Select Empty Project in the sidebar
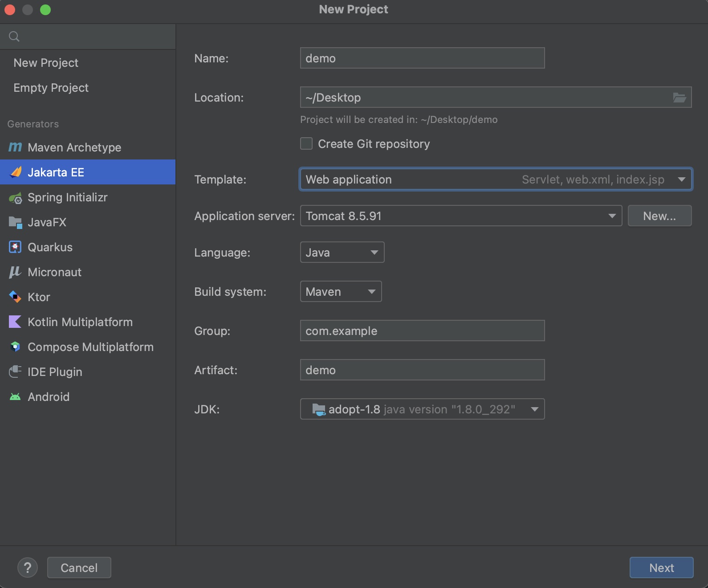 (51, 88)
